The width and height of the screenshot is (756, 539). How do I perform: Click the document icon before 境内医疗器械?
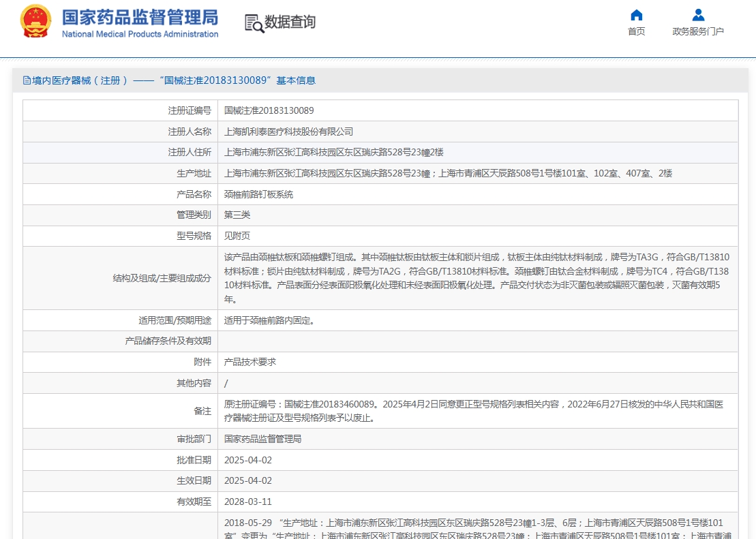[27, 80]
